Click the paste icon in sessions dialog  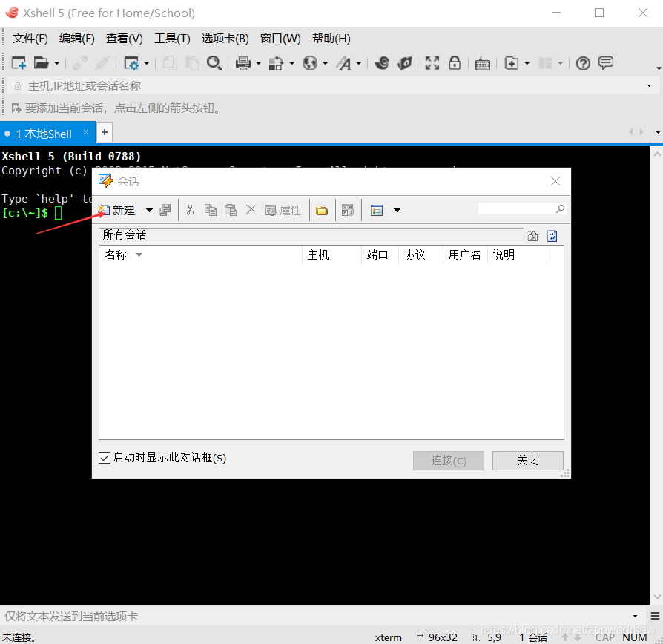(231, 210)
